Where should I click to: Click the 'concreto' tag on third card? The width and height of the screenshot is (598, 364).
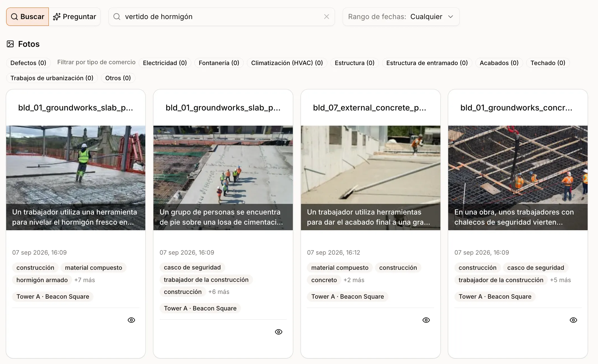click(324, 280)
